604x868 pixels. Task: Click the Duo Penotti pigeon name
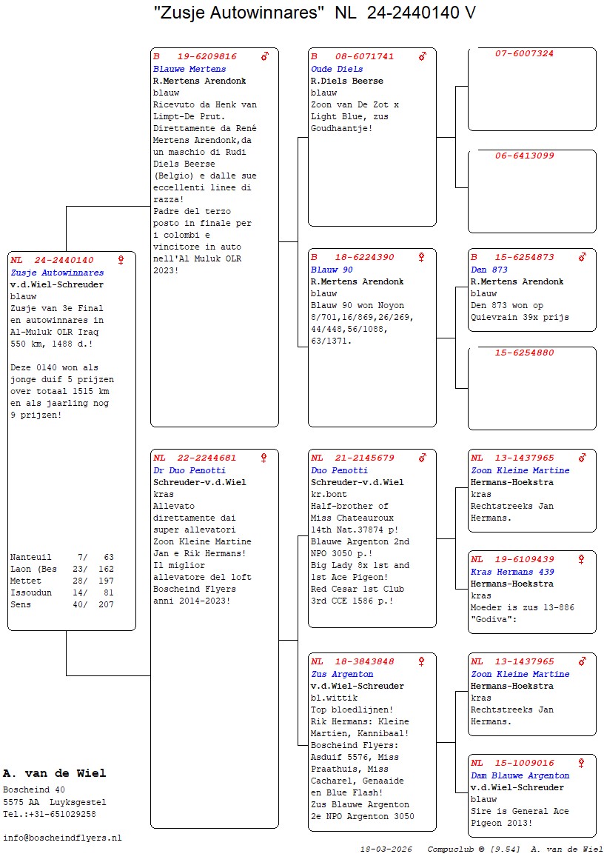click(339, 470)
